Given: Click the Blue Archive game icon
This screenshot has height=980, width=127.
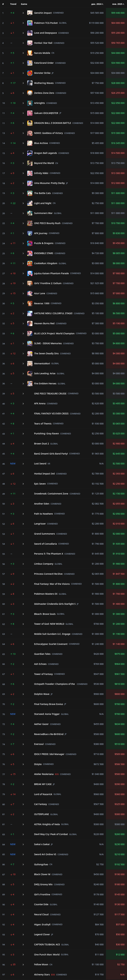Looking at the screenshot, I should click(30, 143).
